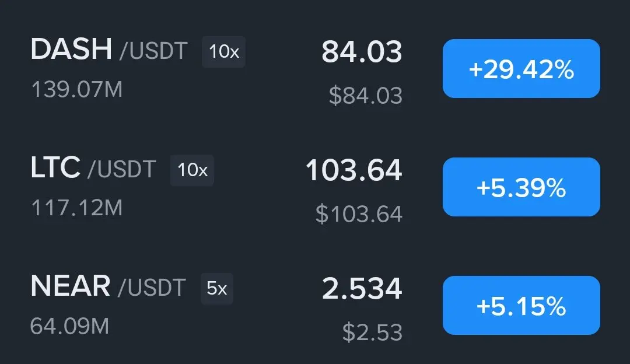Open the NEAR /USDT trading pair
This screenshot has width=630, height=364.
[108, 286]
